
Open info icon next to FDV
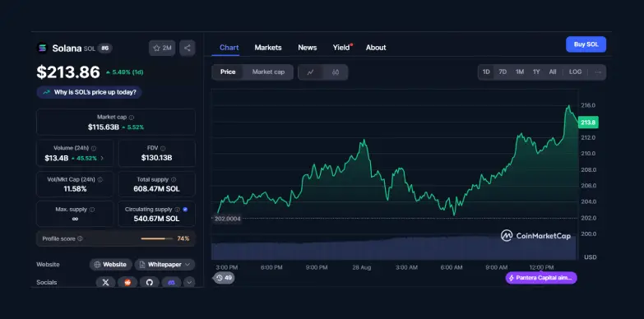pyautogui.click(x=163, y=148)
